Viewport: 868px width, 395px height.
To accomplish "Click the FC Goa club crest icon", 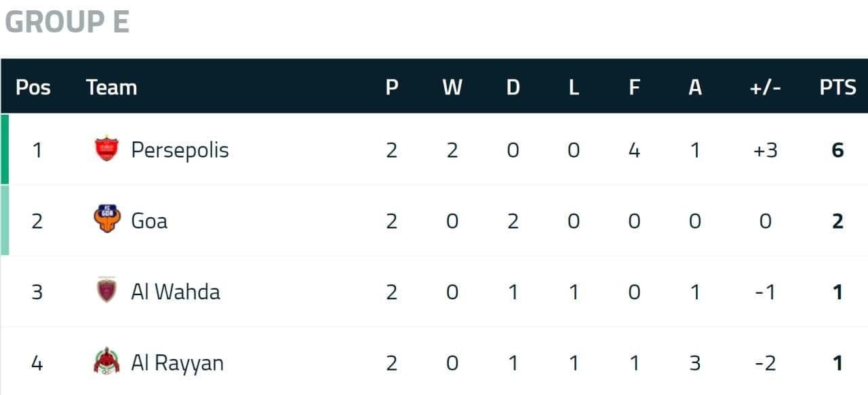I will (106, 219).
